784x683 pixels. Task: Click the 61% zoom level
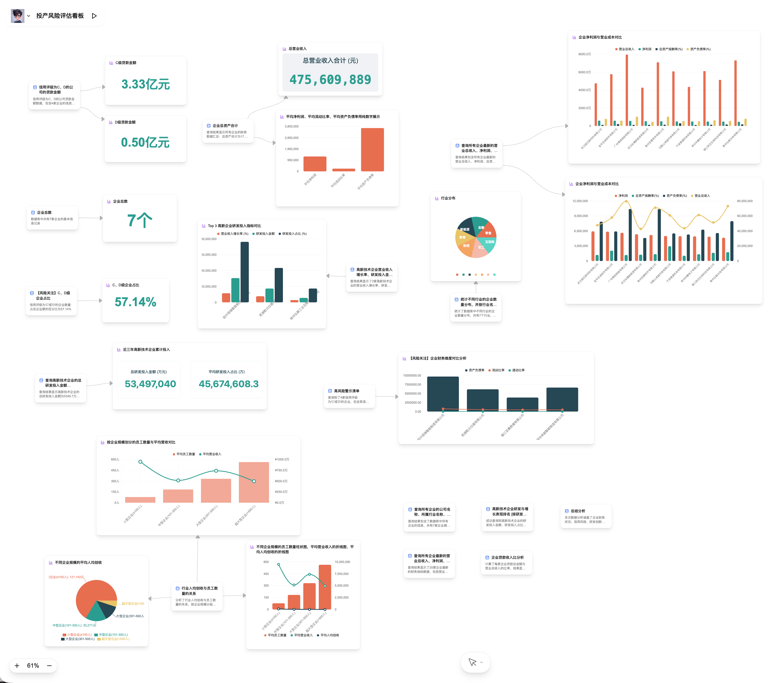tap(33, 665)
